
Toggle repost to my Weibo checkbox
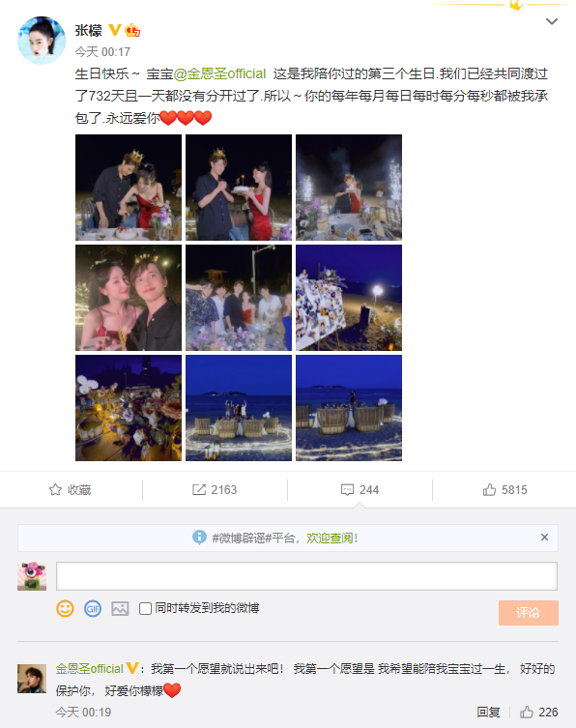(145, 608)
